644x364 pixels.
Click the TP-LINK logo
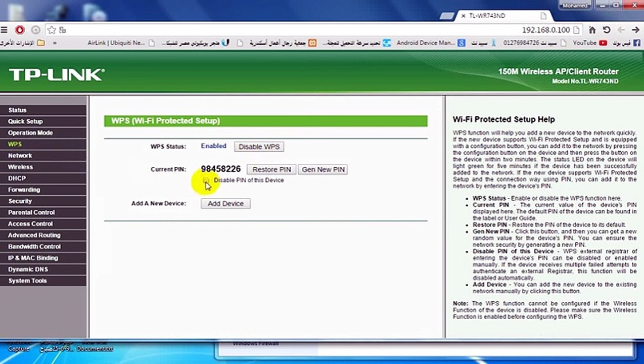click(57, 75)
